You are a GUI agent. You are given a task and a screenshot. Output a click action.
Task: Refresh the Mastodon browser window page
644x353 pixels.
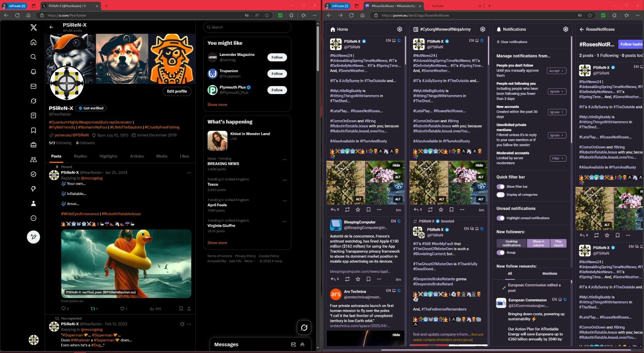tap(351, 15)
